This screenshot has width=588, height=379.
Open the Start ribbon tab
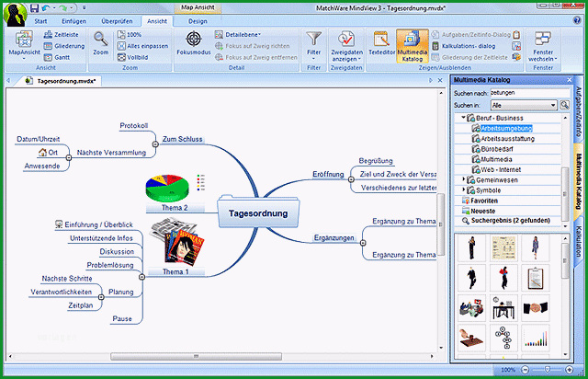pos(40,21)
